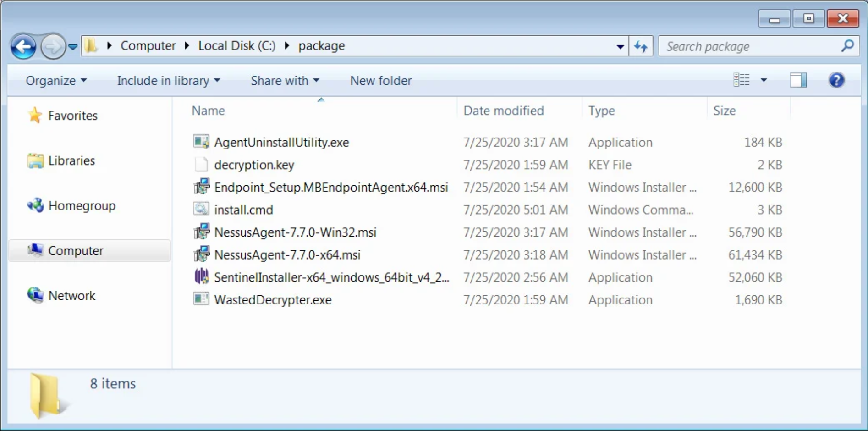Select the SentinelInstaller file icon
The image size is (868, 431).
(x=201, y=277)
